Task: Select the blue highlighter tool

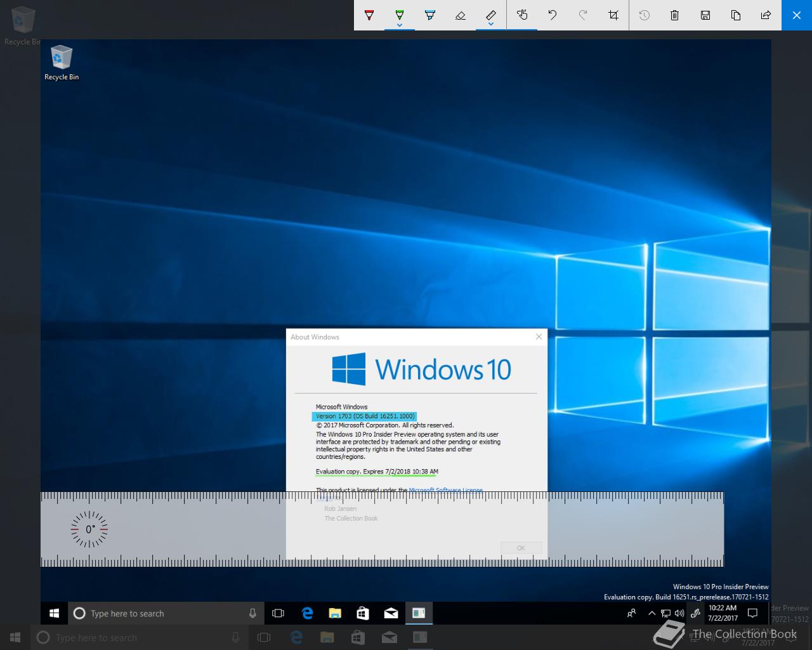Action: coord(430,15)
